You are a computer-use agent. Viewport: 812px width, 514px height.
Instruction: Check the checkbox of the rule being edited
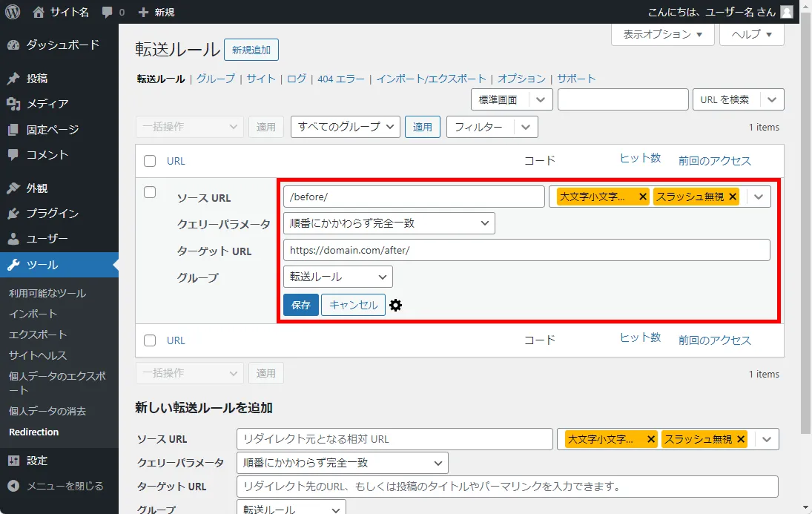(x=149, y=191)
